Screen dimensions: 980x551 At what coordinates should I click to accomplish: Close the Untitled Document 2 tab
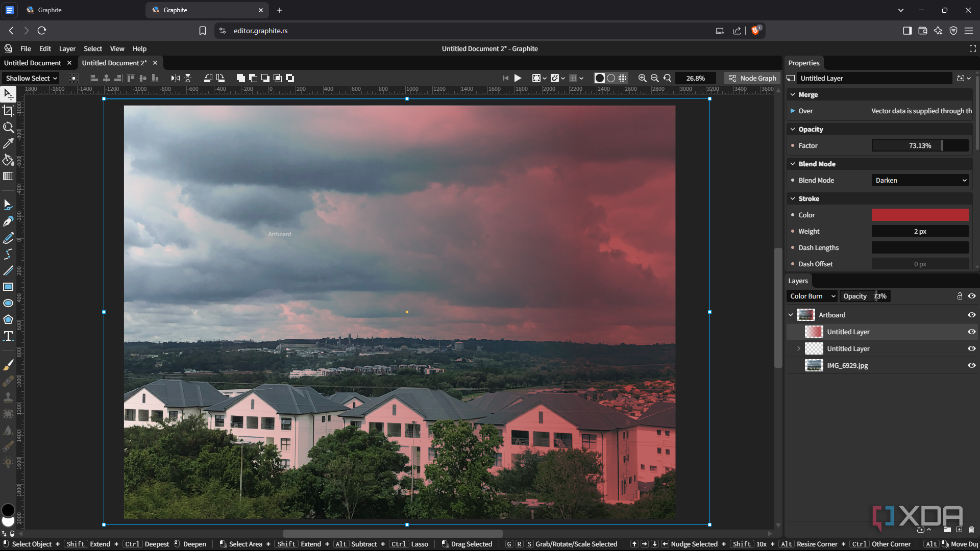(155, 63)
